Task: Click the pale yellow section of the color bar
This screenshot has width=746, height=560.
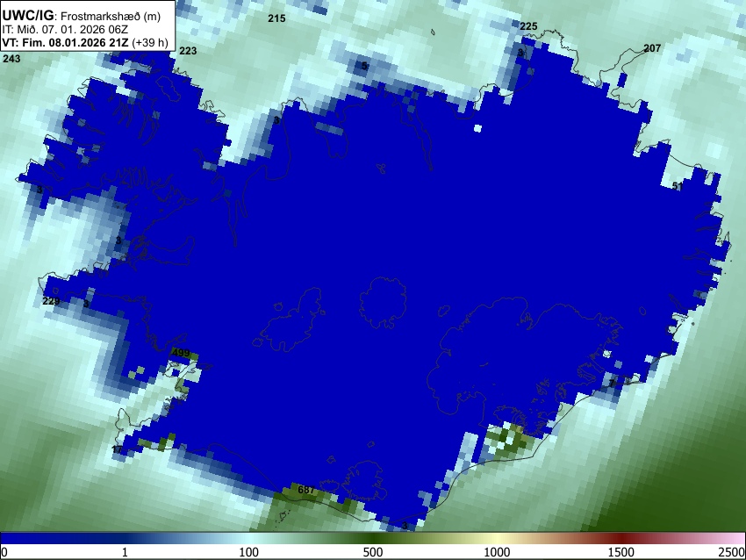Action: tap(497, 538)
